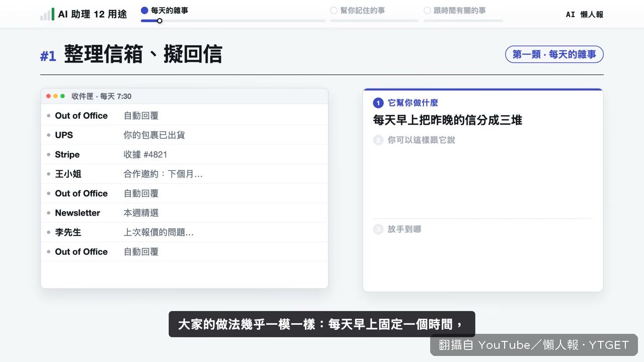Click the numbered circle beside 它幫你做什麼
Image resolution: width=644 pixels, height=362 pixels.
[x=378, y=103]
